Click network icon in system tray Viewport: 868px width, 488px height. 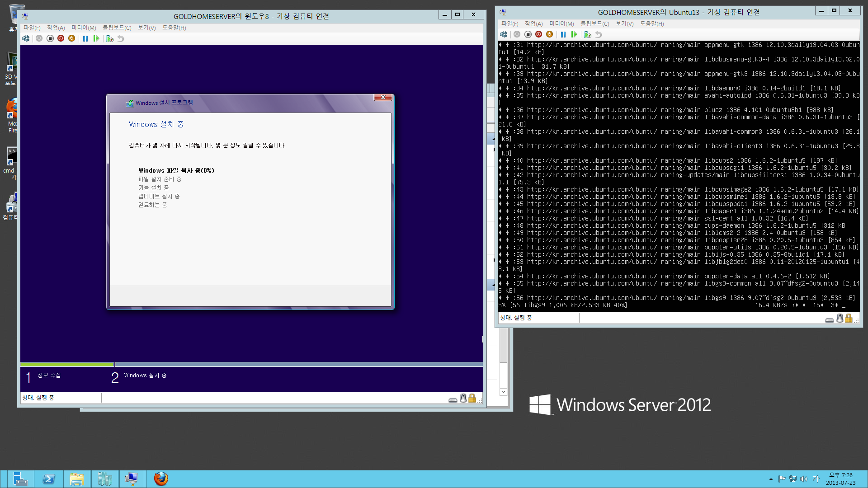coord(793,479)
